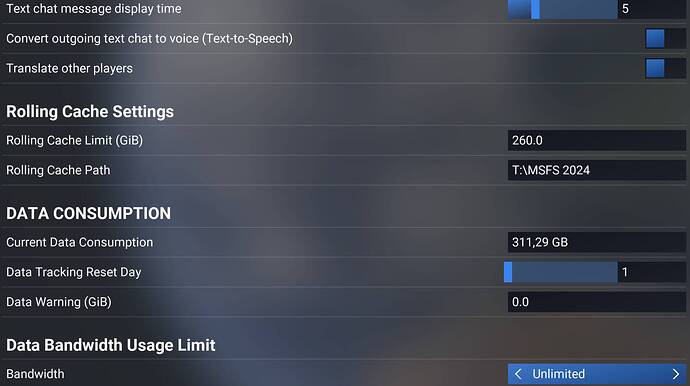690x386 pixels.
Task: Toggle Translate other players switch
Action: [x=665, y=69]
